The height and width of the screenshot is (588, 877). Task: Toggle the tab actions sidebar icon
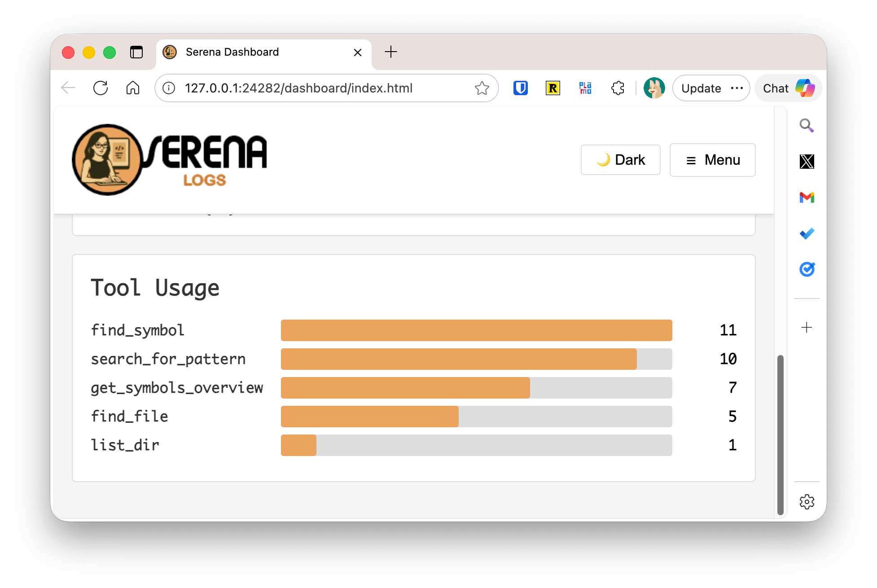[x=136, y=53]
